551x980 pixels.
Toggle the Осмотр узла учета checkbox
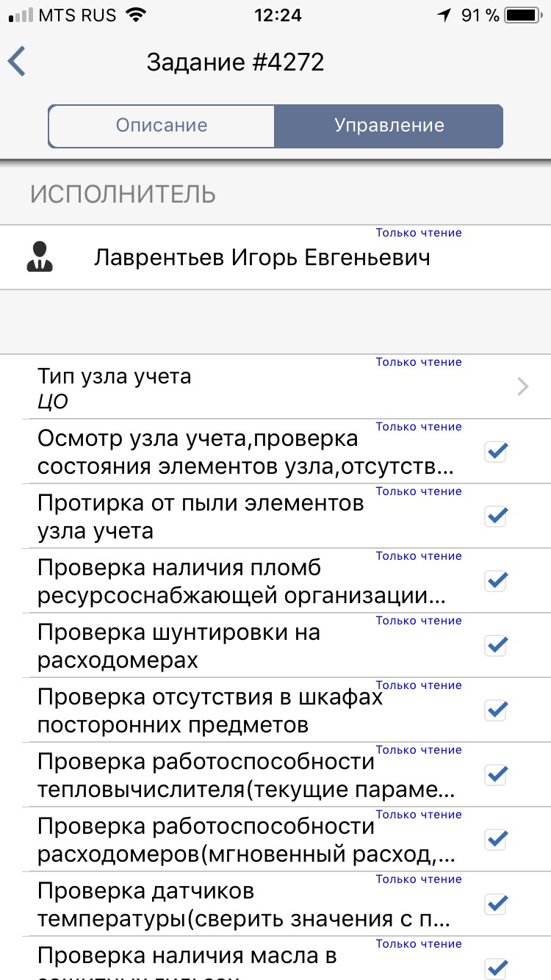496,452
